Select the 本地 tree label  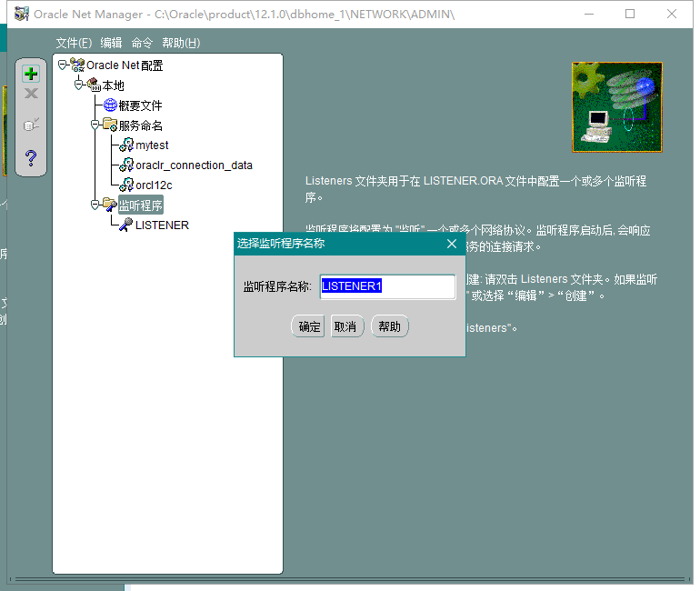[113, 85]
